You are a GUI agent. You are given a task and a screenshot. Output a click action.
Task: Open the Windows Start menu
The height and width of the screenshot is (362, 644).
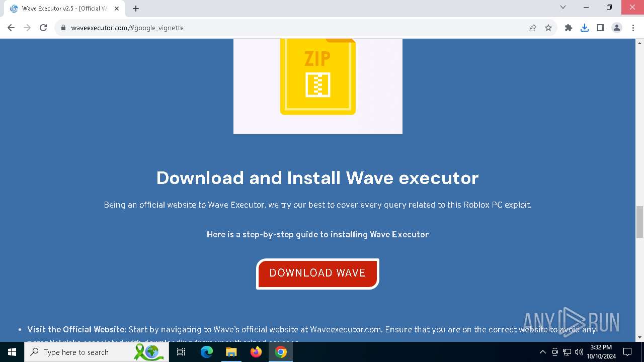click(12, 352)
